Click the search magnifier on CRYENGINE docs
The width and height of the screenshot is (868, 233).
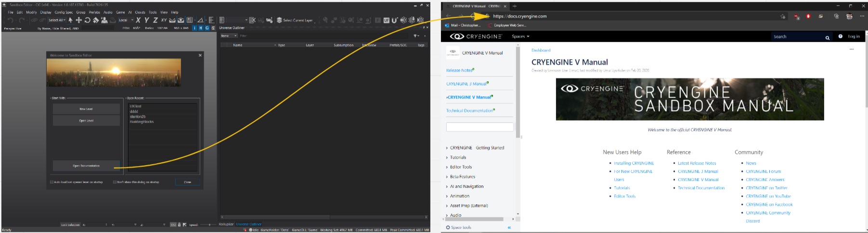point(828,37)
